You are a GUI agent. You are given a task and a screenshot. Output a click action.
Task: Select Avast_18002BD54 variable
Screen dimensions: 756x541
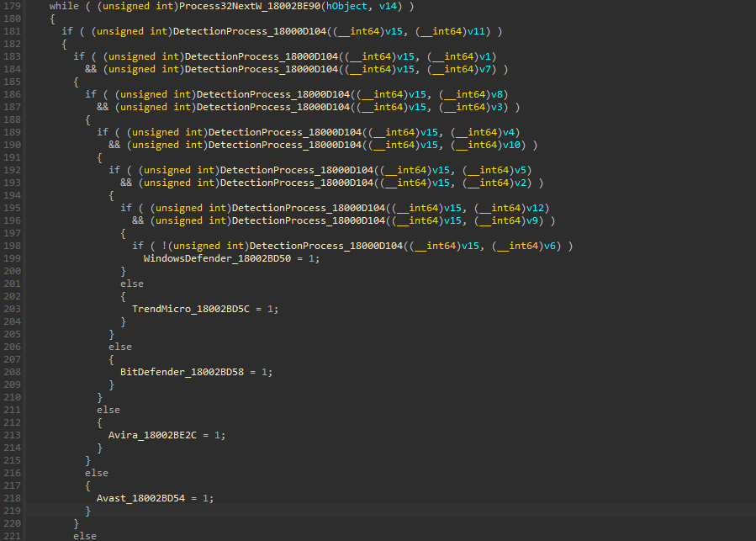[x=140, y=499]
